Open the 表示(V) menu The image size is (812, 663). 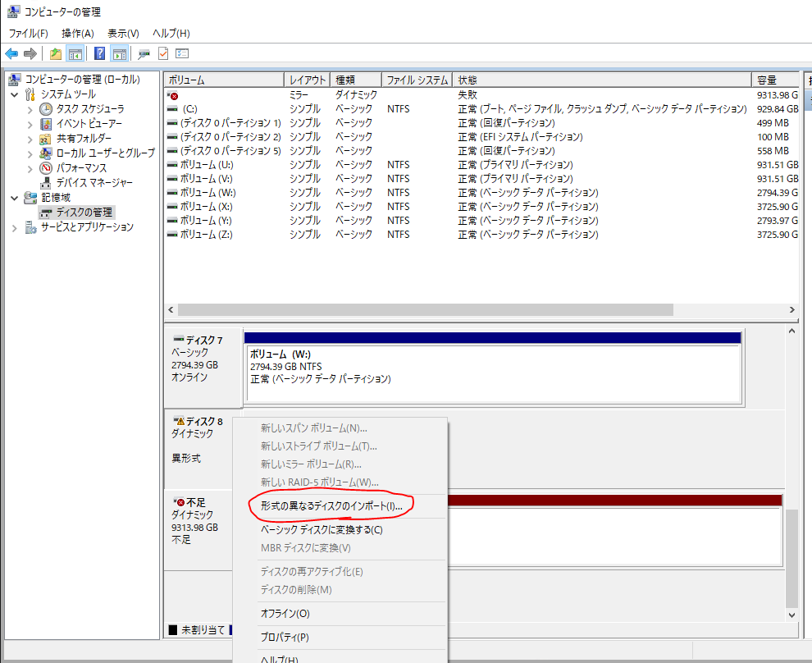[x=123, y=34]
